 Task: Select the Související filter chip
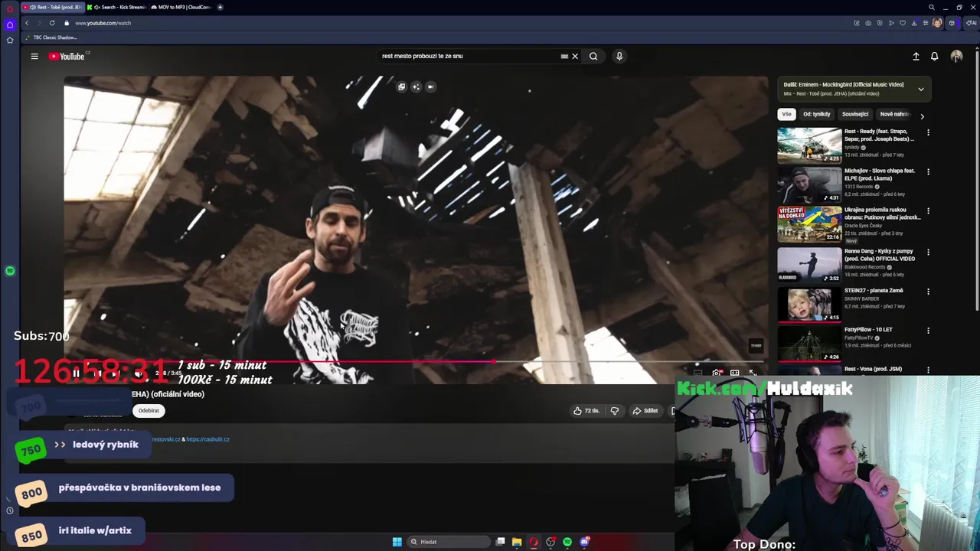855,114
